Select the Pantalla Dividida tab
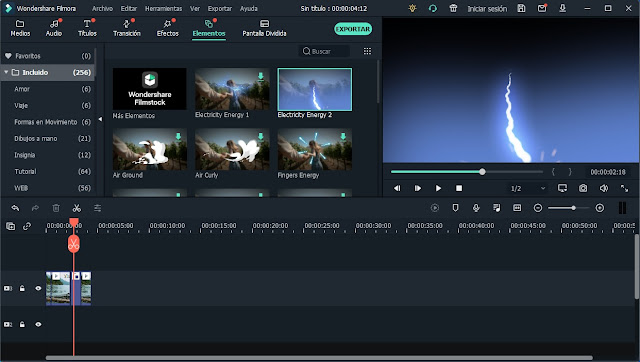Viewport: 640px width, 362px height. click(x=264, y=28)
